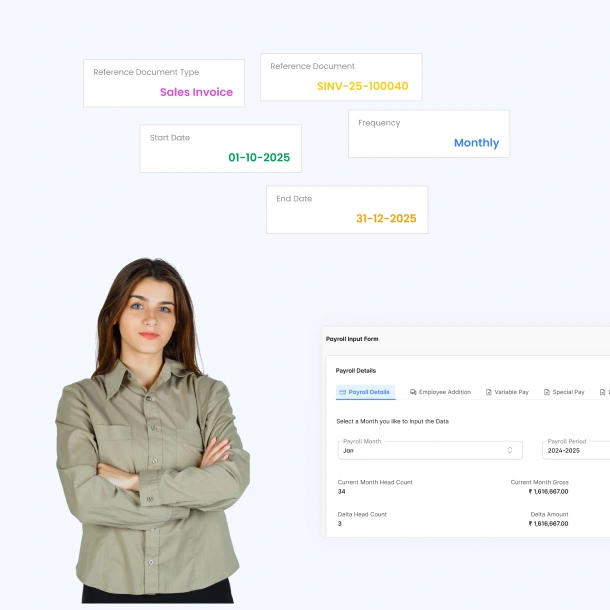Click the partially visible tab icon after Special Pay

coord(603,392)
